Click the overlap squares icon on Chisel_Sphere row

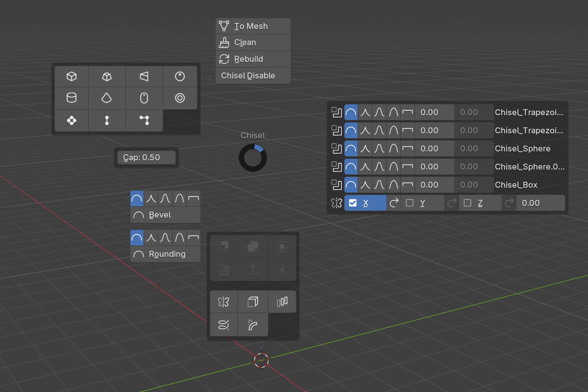[336, 148]
